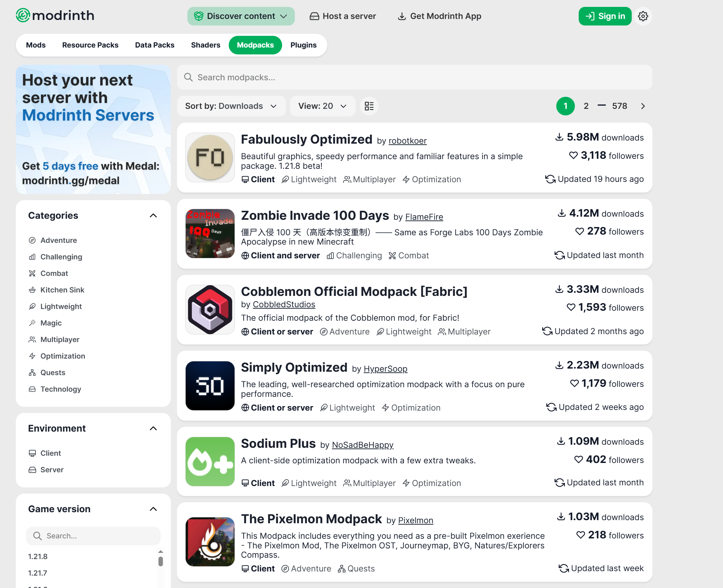Switch to the Mods tab
The image size is (723, 588).
(x=36, y=45)
